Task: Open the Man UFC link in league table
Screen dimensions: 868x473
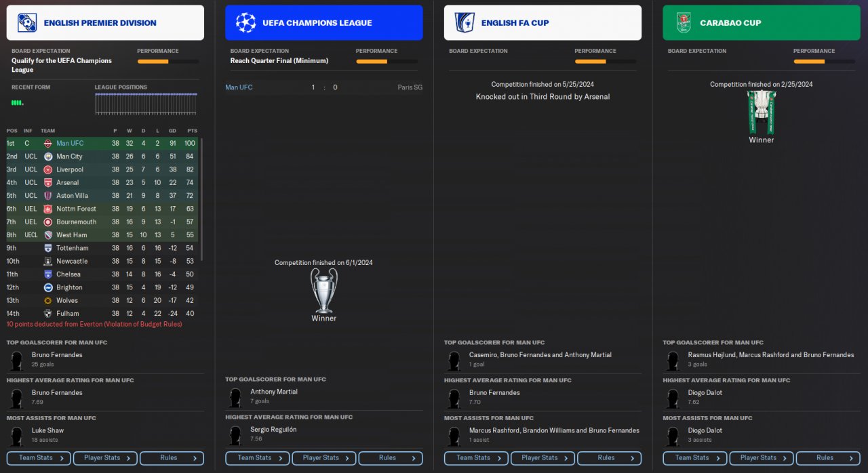Action: [70, 144]
